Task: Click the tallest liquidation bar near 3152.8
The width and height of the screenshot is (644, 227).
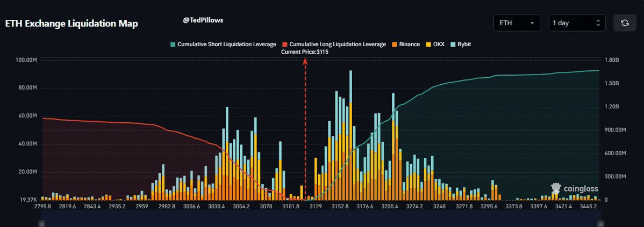Action: point(350,135)
